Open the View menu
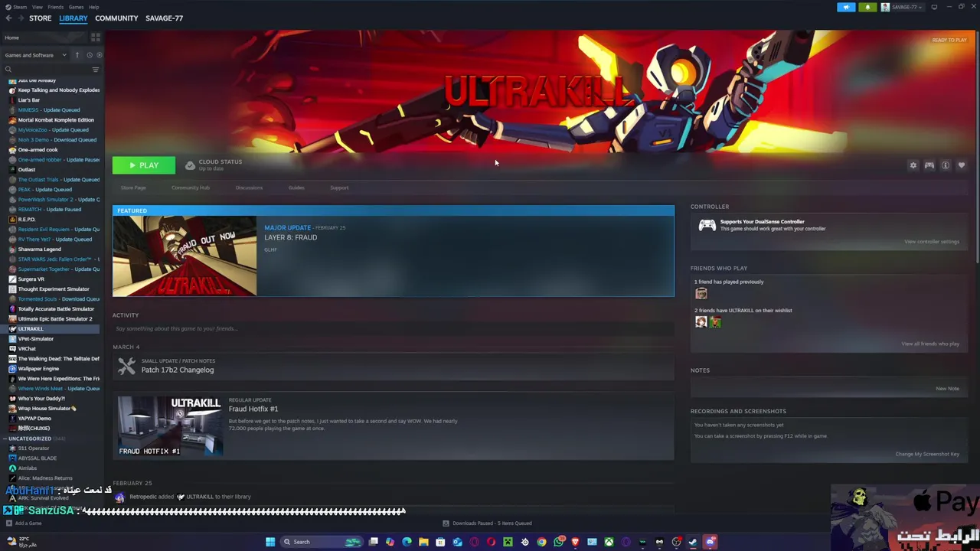Screen dimensions: 980x551 (x=37, y=7)
